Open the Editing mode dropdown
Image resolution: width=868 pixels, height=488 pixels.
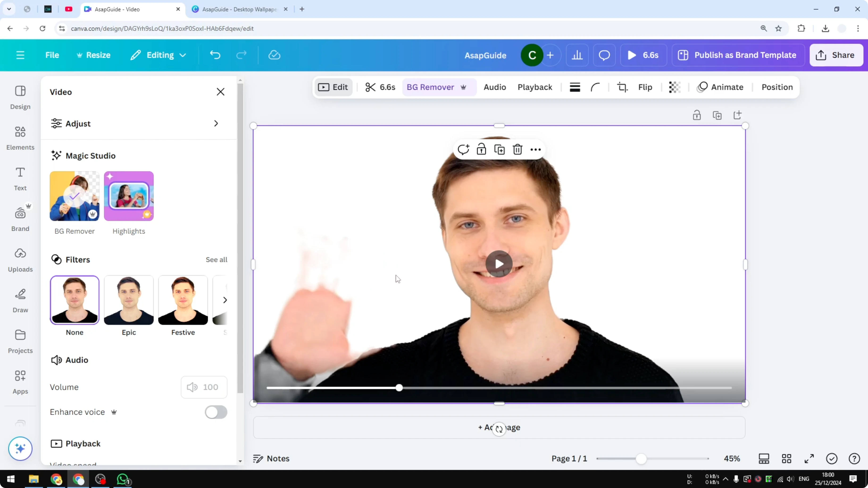(x=158, y=55)
